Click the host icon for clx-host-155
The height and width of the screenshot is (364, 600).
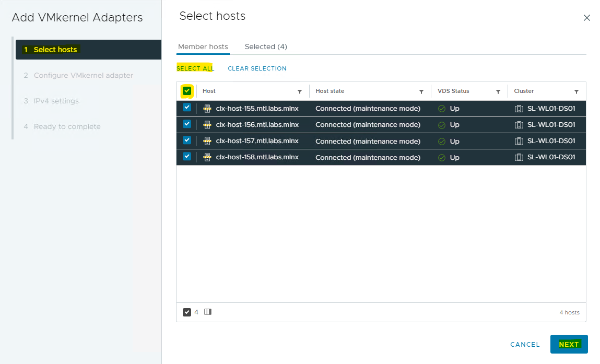pos(207,109)
